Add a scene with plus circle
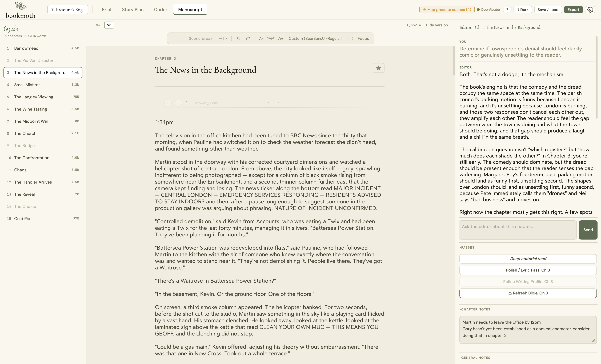 168,103
